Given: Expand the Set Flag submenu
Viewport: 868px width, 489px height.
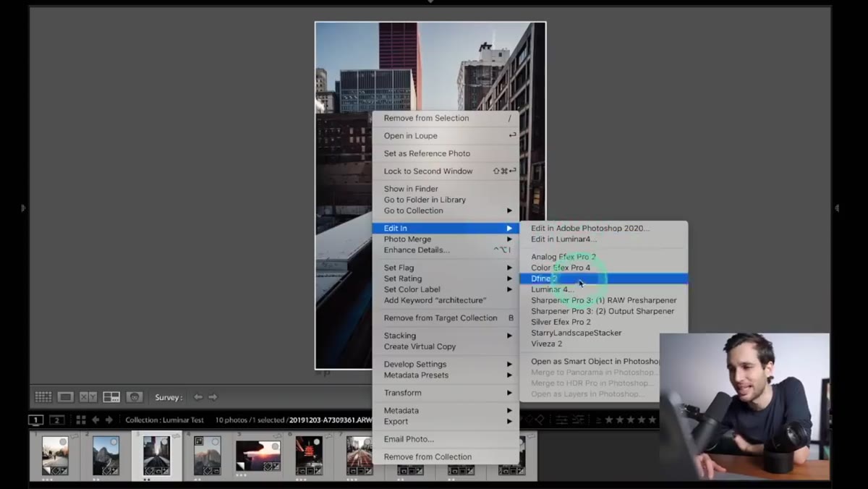Looking at the screenshot, I should click(x=446, y=268).
